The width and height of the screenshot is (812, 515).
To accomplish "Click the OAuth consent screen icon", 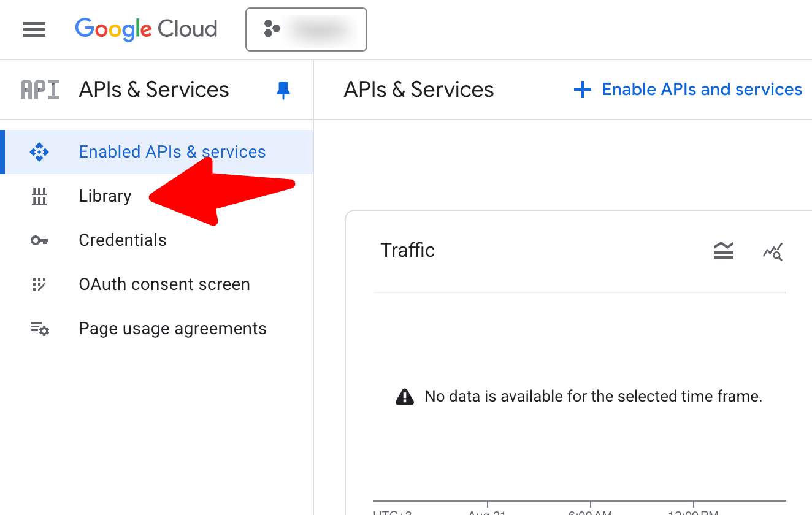I will point(39,284).
